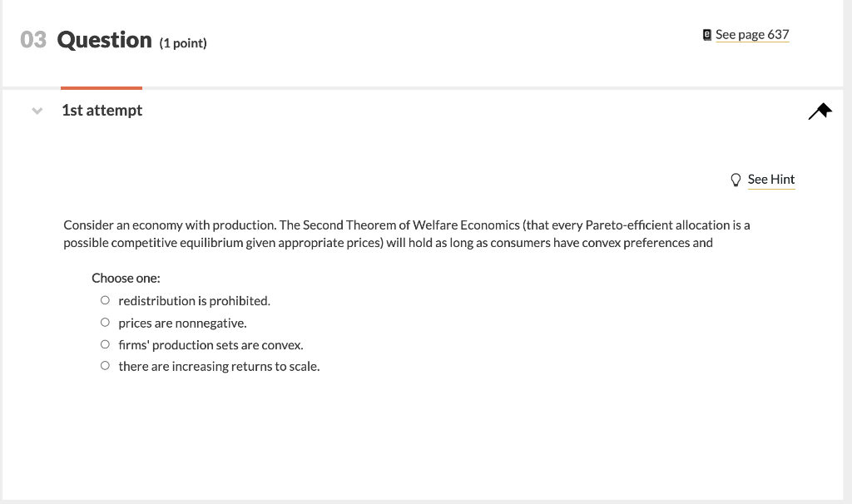
Task: Click the 'Choose one:' prompt label
Action: click(x=126, y=278)
